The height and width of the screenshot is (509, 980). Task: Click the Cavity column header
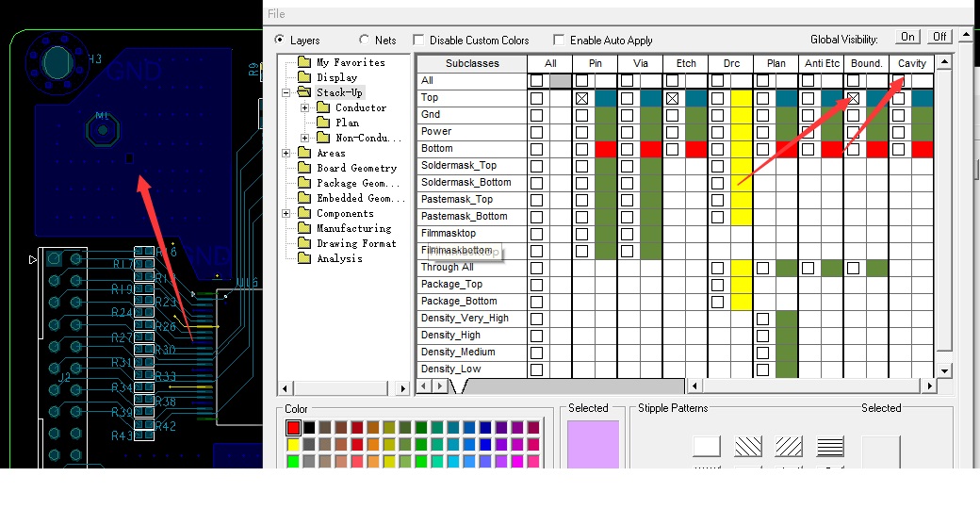(911, 63)
